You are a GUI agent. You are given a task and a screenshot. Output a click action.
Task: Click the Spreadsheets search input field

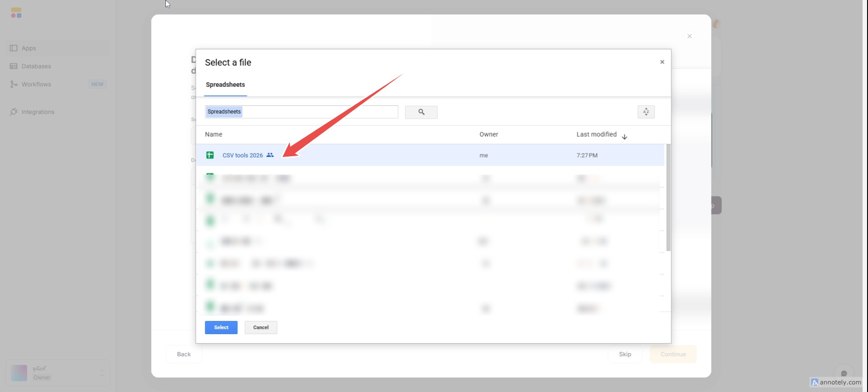click(319, 112)
